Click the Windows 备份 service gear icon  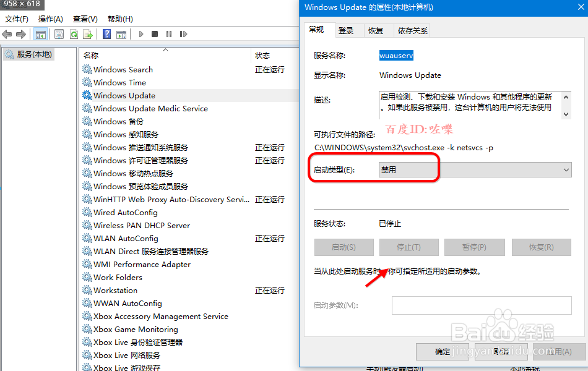87,121
